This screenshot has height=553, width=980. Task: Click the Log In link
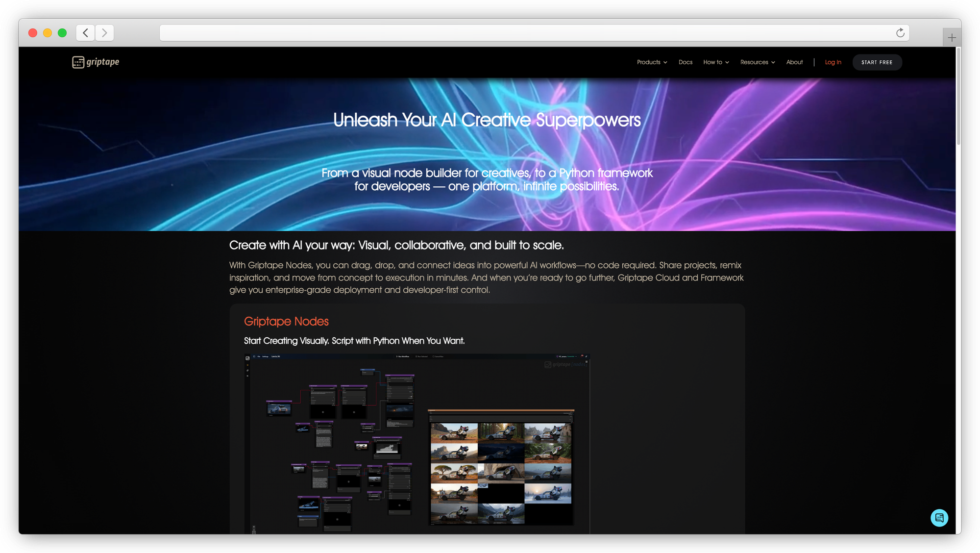coord(833,62)
